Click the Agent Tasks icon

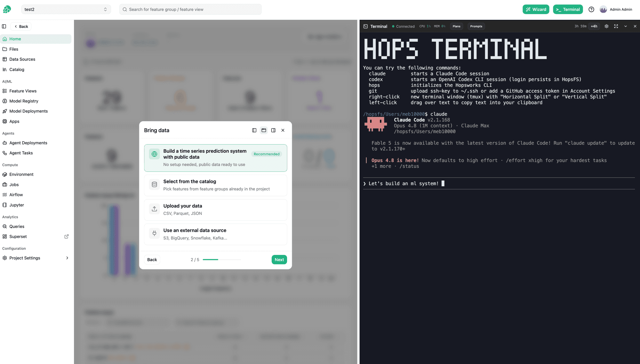pyautogui.click(x=5, y=153)
